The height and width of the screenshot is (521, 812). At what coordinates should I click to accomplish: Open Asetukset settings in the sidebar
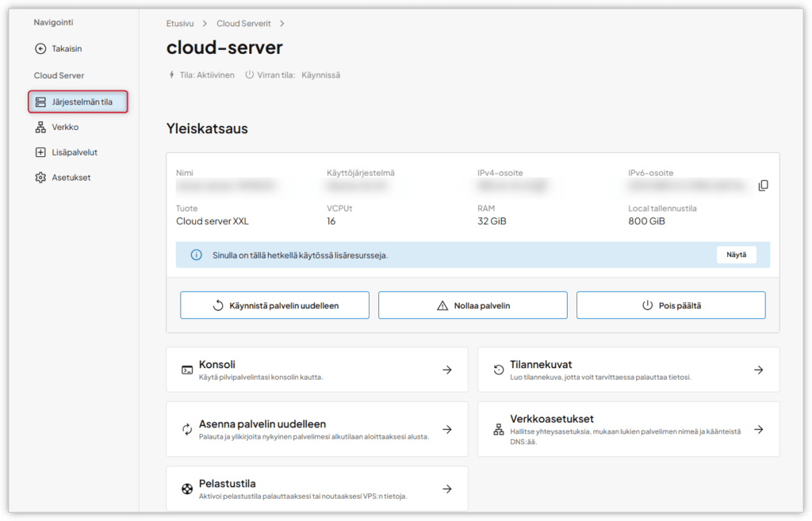[71, 178]
